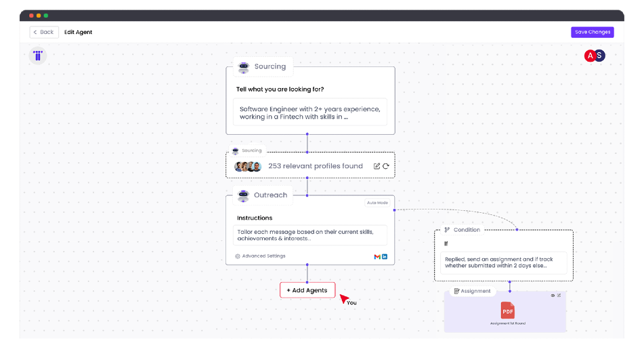The height and width of the screenshot is (339, 644).
Task: Click the dark 'S' user avatar
Action: [599, 55]
